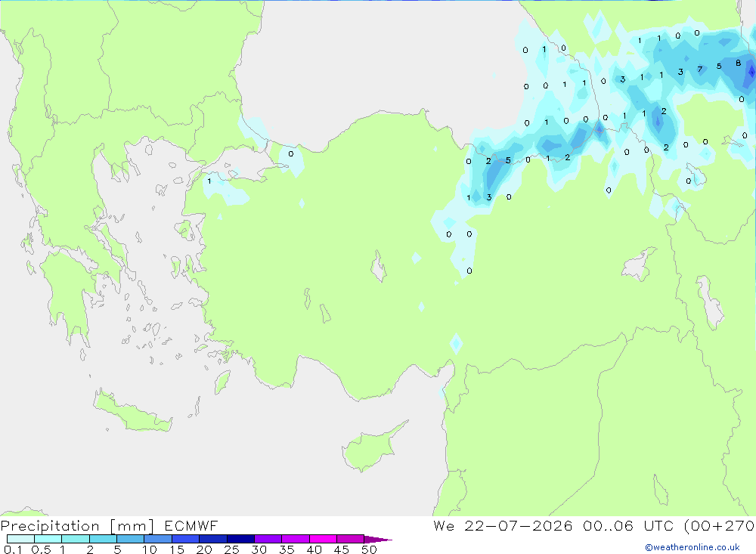
Task: Select the 5–10 mm legend color swatch
Action: click(x=130, y=539)
